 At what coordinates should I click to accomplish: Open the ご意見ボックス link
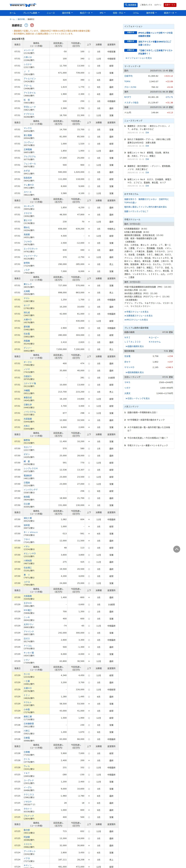(146, 5)
